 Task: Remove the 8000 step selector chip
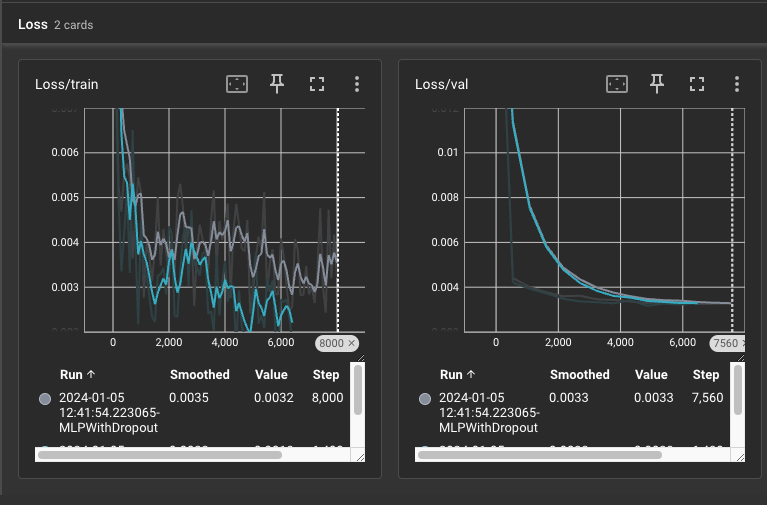(351, 343)
